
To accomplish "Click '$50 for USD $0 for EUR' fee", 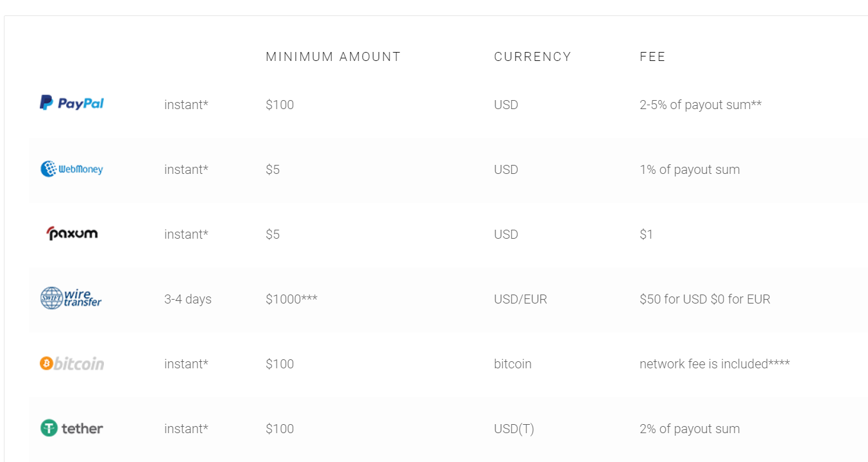I will click(704, 299).
